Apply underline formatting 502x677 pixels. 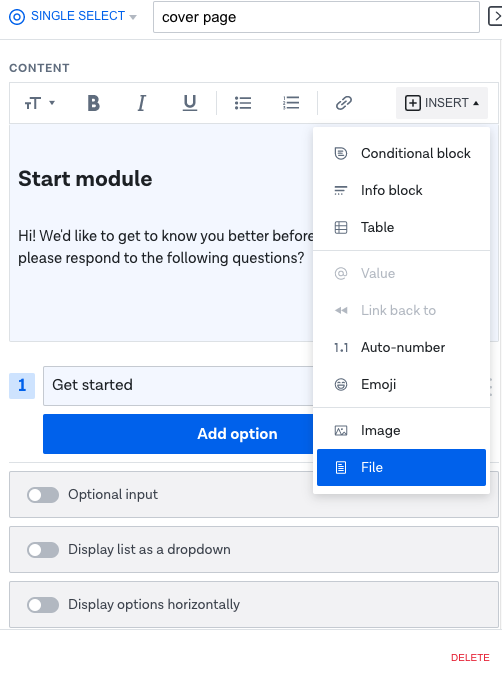click(x=189, y=103)
